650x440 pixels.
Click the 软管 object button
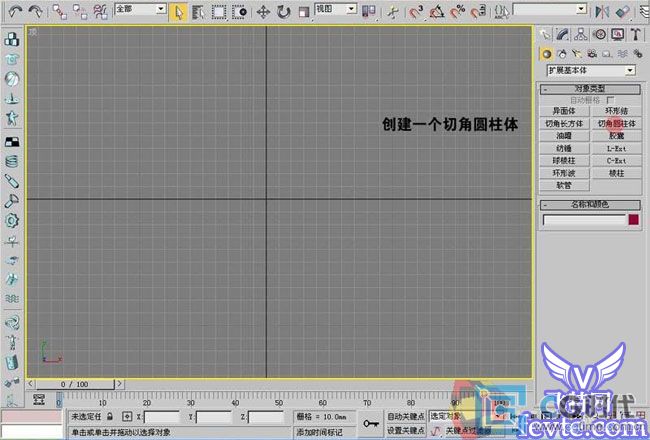tap(564, 185)
